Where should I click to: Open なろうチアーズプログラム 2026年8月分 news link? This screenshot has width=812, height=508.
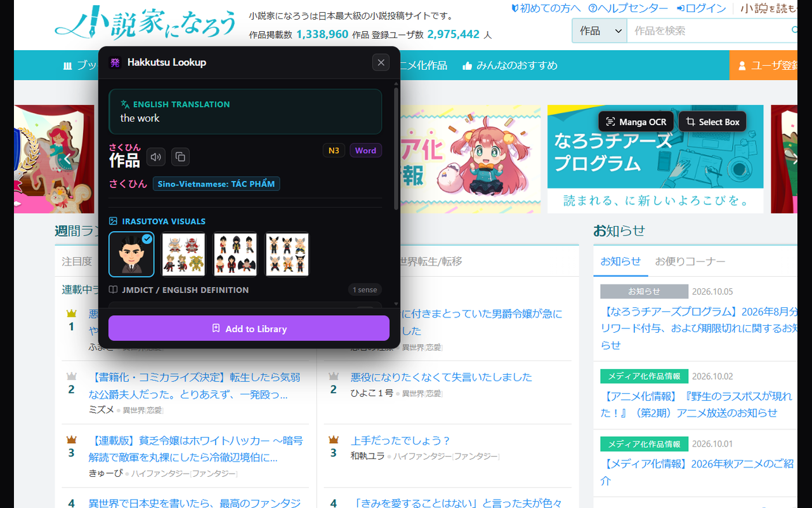[699, 328]
